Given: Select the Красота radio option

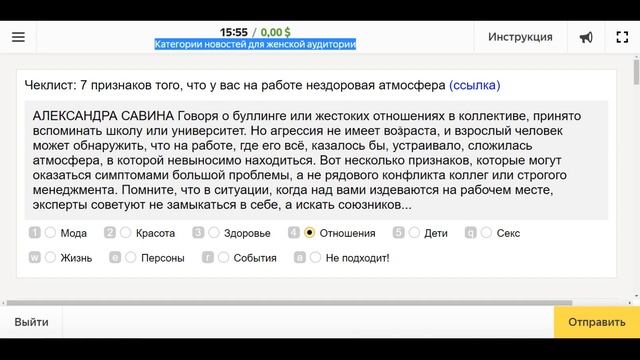Looking at the screenshot, I should click(126, 233).
